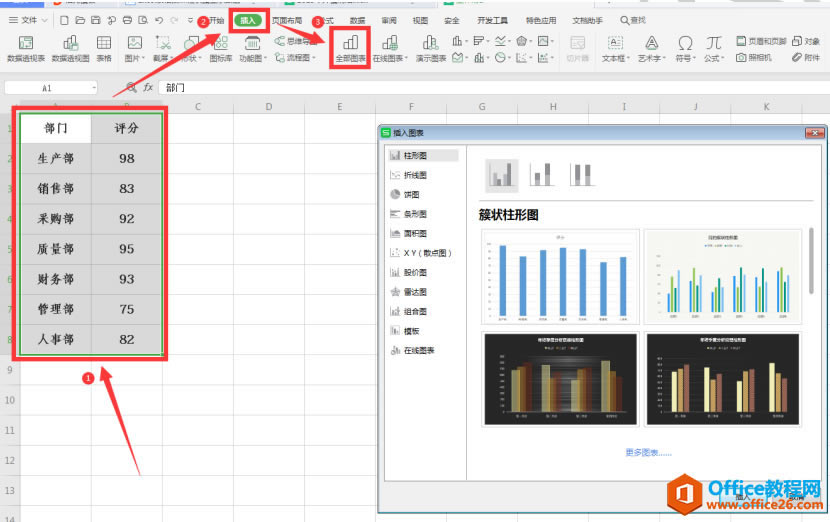The width and height of the screenshot is (830, 522).
Task: Switch to the 视图 view tab
Action: click(x=420, y=20)
